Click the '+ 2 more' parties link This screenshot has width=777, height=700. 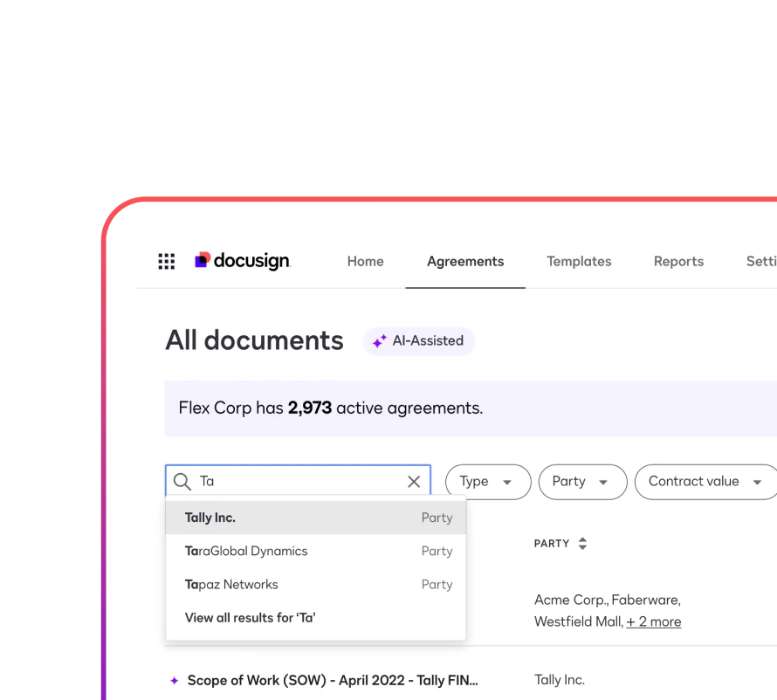654,621
